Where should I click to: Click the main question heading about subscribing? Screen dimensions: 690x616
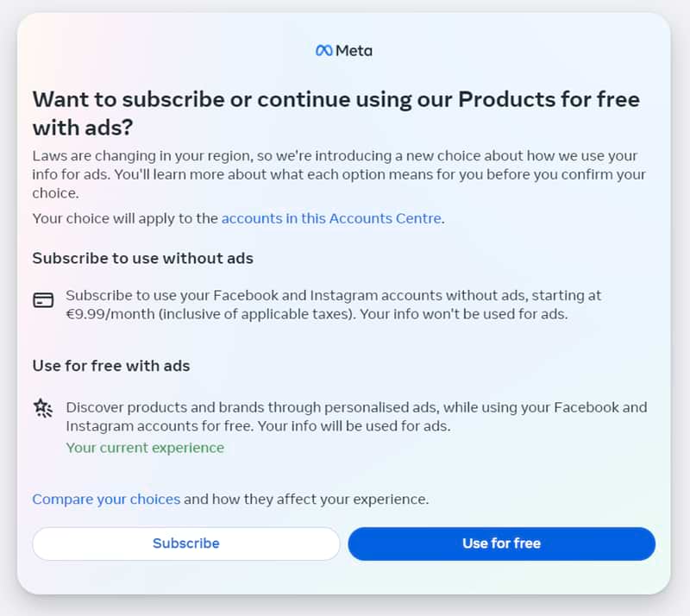coord(335,114)
